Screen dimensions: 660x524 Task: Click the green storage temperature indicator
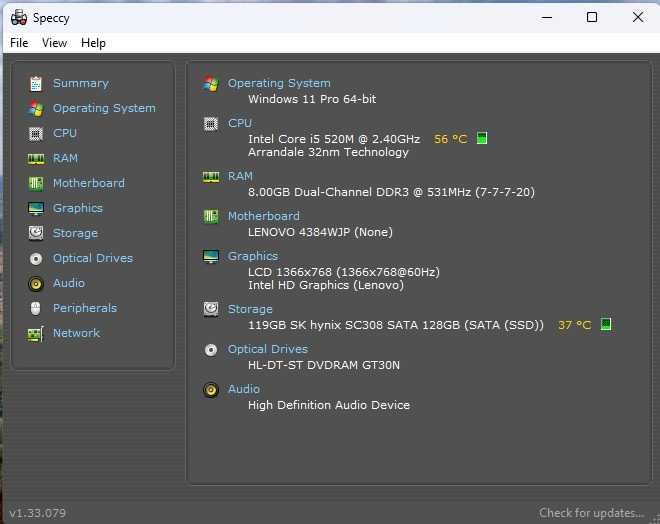[x=606, y=325]
